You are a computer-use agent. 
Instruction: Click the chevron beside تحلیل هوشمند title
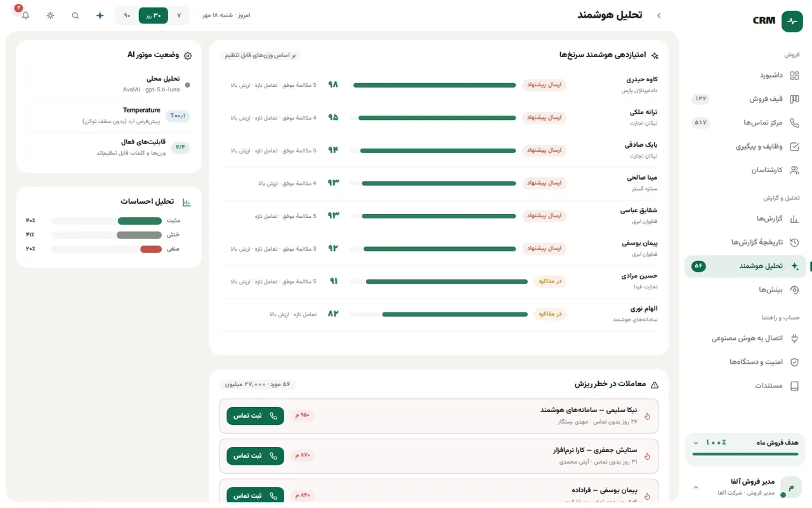658,15
